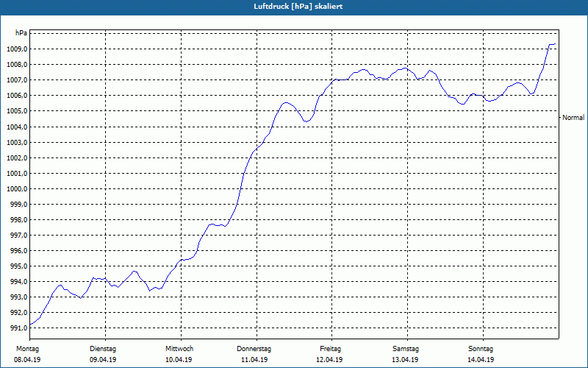Click the 'Mittwoch' day label
Viewport: 588px width, 368px height.
(179, 349)
